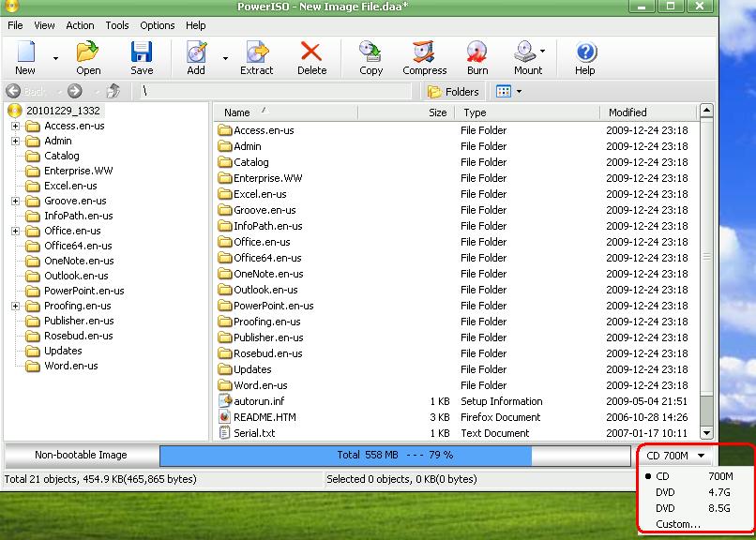
Task: Keep CD 700M as selected media size
Action: coord(667,475)
